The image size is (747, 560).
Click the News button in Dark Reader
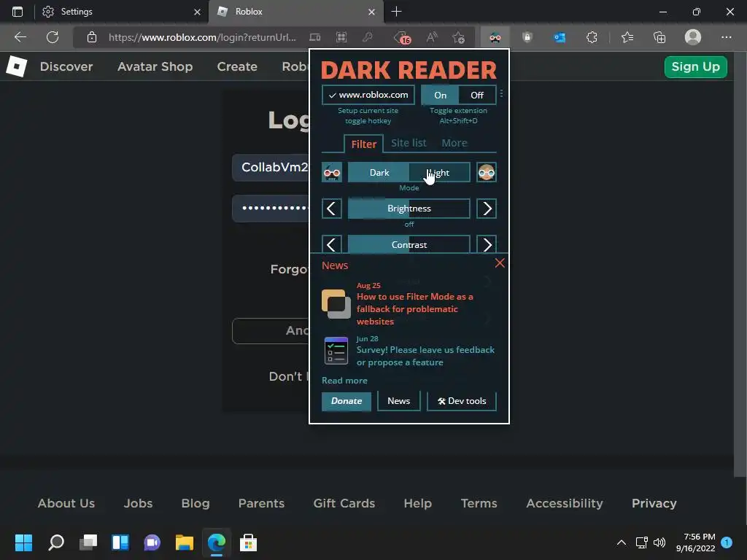tap(399, 401)
